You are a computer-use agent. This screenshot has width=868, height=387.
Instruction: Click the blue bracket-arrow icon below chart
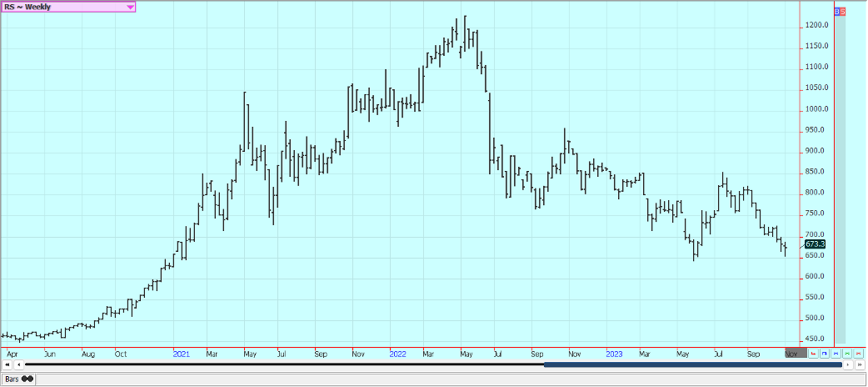[x=825, y=354]
